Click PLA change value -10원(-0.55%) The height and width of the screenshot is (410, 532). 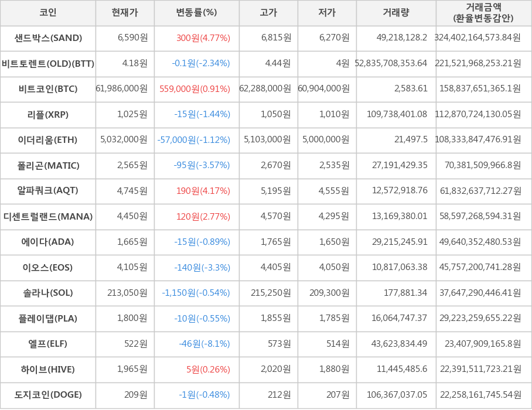point(202,319)
